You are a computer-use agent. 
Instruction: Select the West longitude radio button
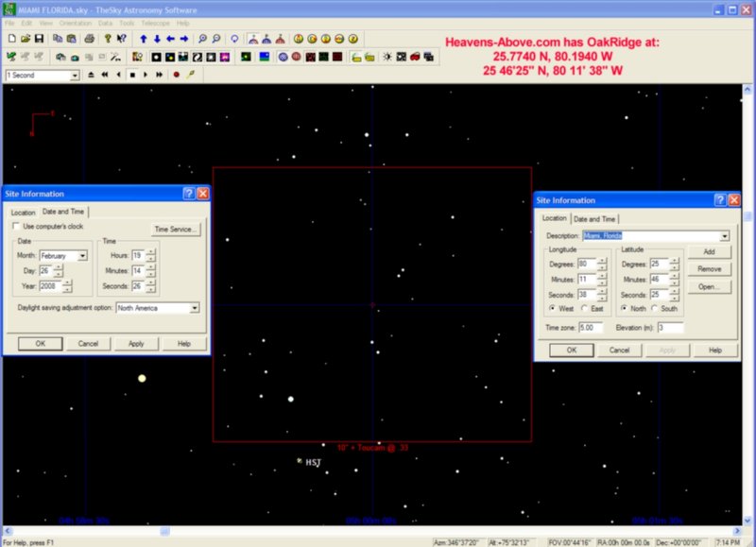point(553,308)
